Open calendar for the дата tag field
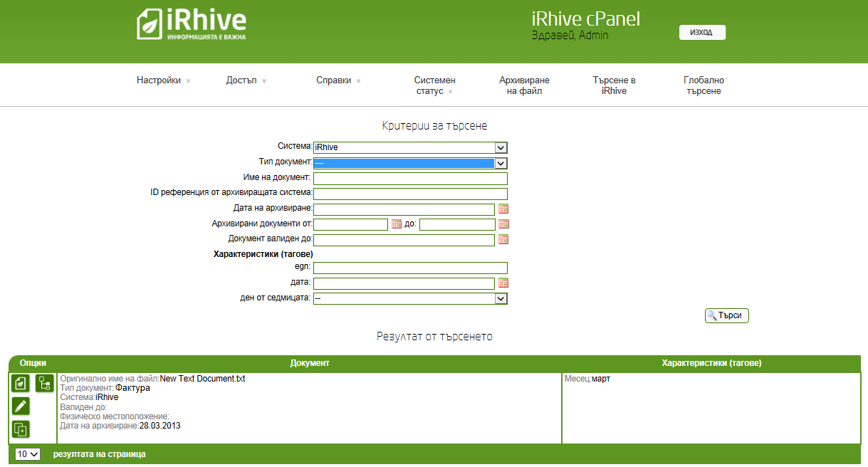868x467 pixels. tap(503, 283)
